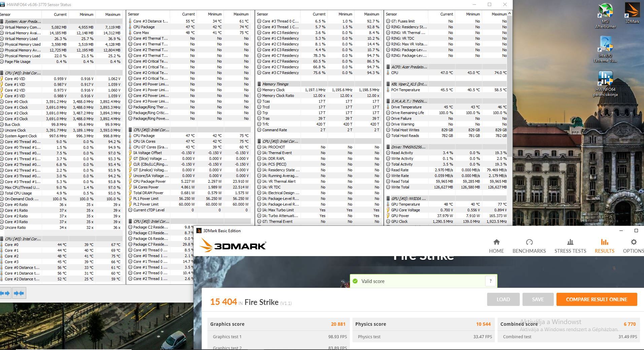The image size is (644, 350).
Task: Click the Bus Clock row icon
Action: 2,125
